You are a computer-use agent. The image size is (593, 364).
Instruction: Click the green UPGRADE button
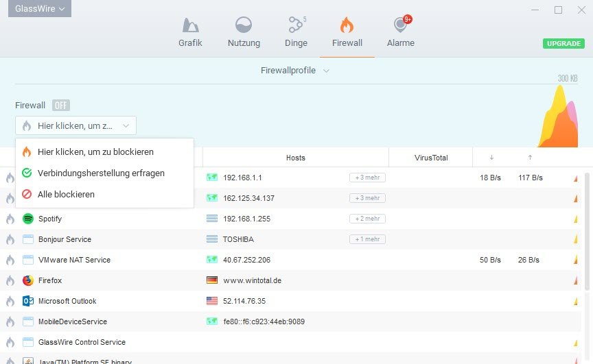[x=563, y=43]
